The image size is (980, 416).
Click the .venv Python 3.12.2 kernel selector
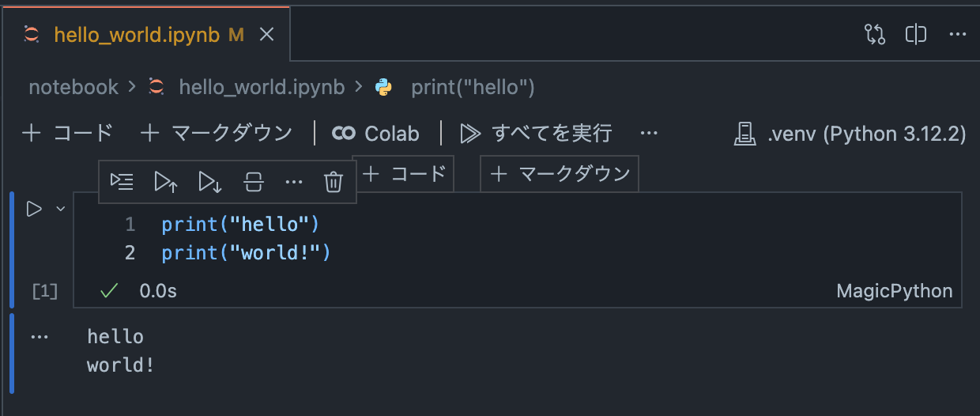coord(850,134)
